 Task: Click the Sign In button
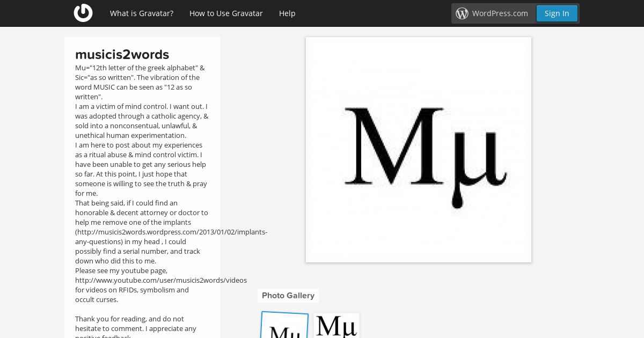tap(557, 13)
